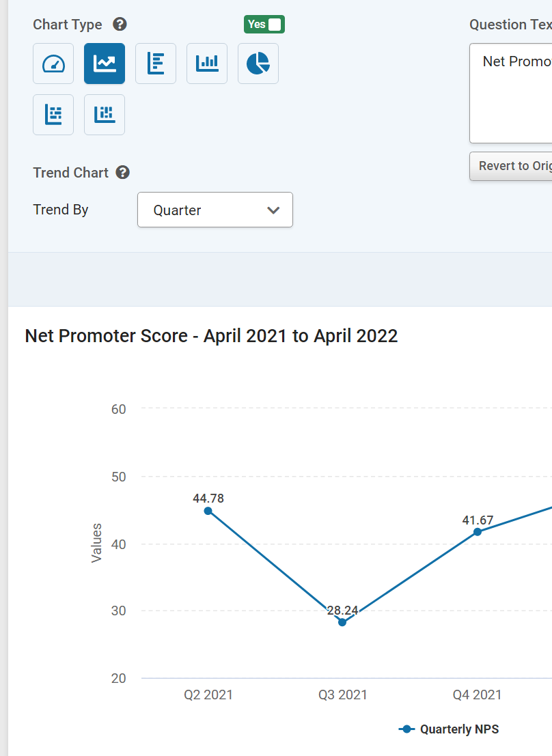Click inside the Question Text field
The width and height of the screenshot is (552, 756).
point(512,94)
